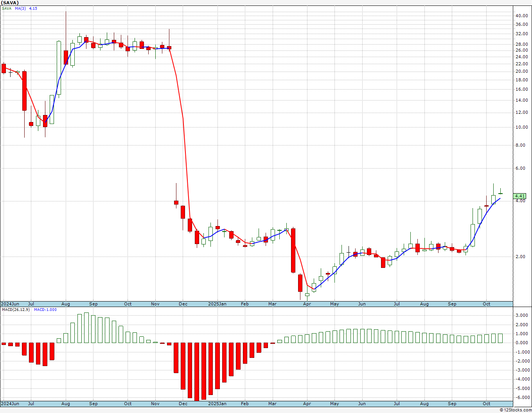Click Apr on the price chart date axis

tap(307, 304)
